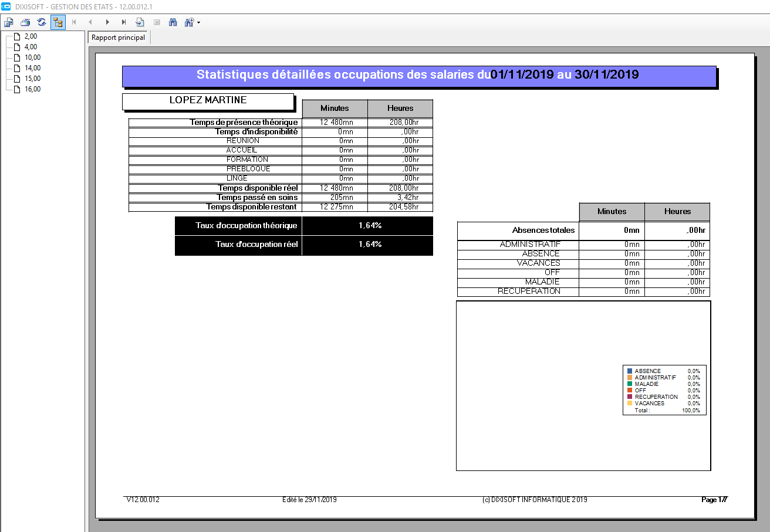770x532 pixels.
Task: Click the LOPEZ MARTINE name box
Action: click(x=208, y=101)
